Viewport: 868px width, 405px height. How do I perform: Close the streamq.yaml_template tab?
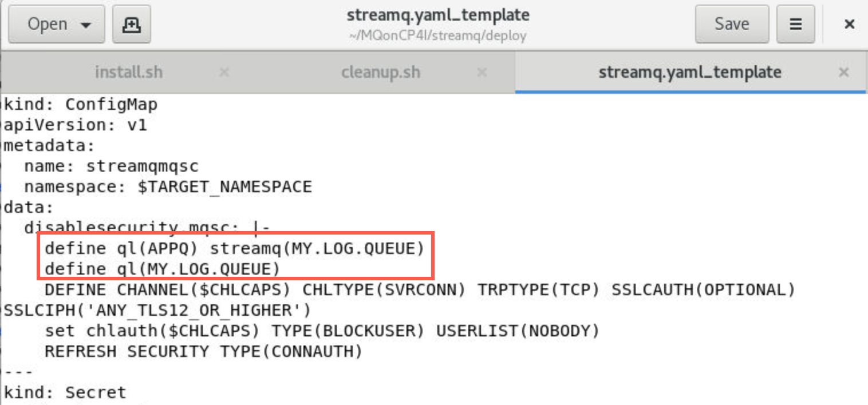pyautogui.click(x=843, y=73)
